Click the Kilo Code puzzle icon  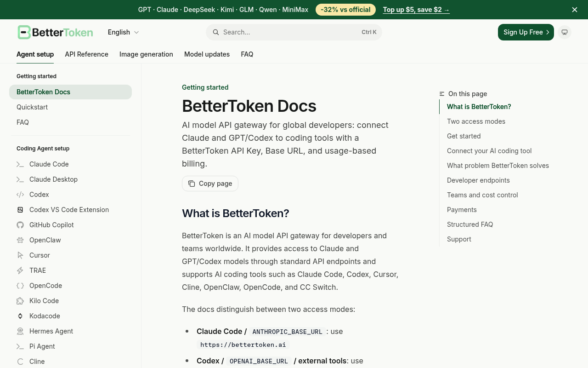[x=20, y=301]
